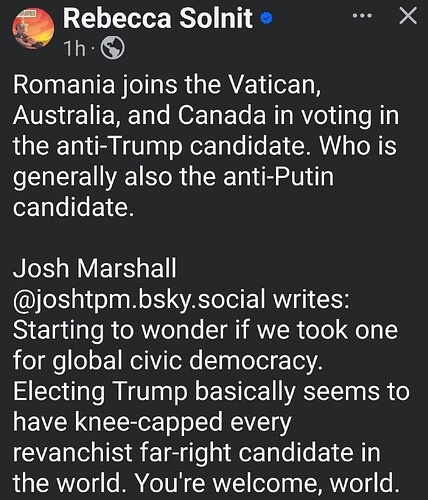Image resolution: width=428 pixels, height=500 pixels.
Task: Click the word knee-capped
Action: pyautogui.click(x=149, y=422)
